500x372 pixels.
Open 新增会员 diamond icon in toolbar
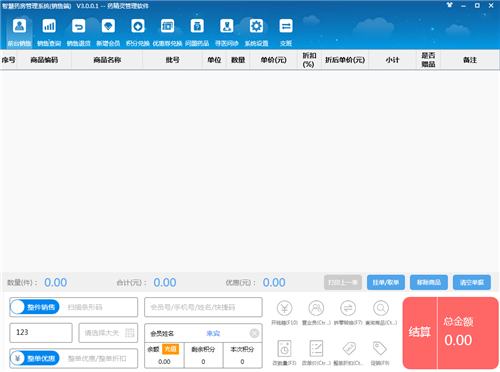point(108,26)
